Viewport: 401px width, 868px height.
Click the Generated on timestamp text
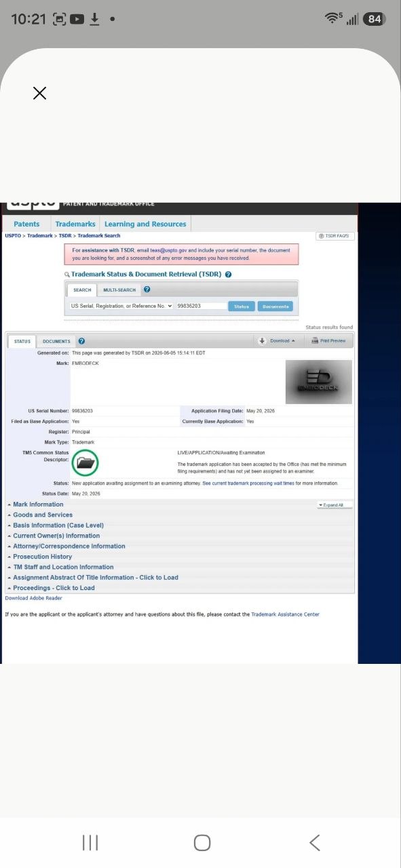coord(138,353)
